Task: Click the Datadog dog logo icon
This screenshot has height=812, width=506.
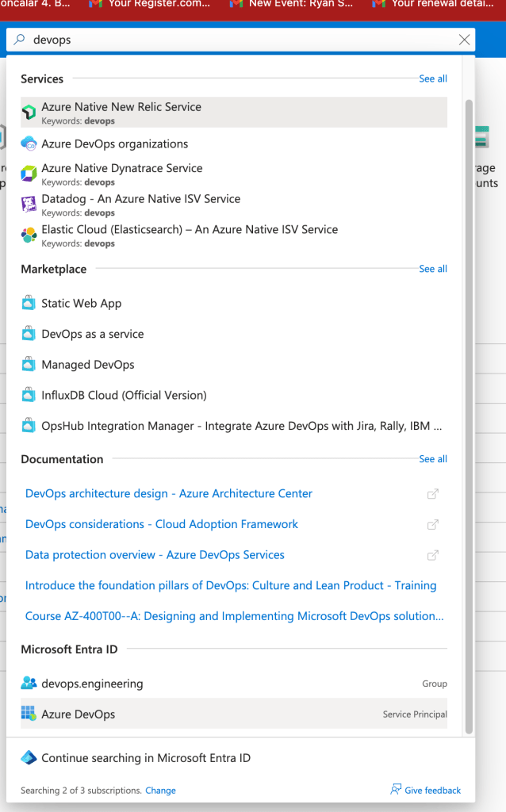Action: (x=29, y=204)
